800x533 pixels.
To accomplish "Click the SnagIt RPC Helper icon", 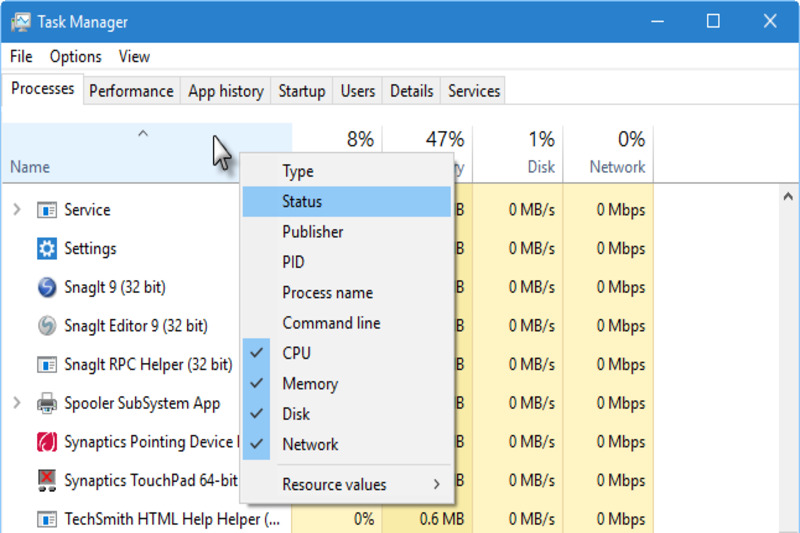I will click(47, 365).
